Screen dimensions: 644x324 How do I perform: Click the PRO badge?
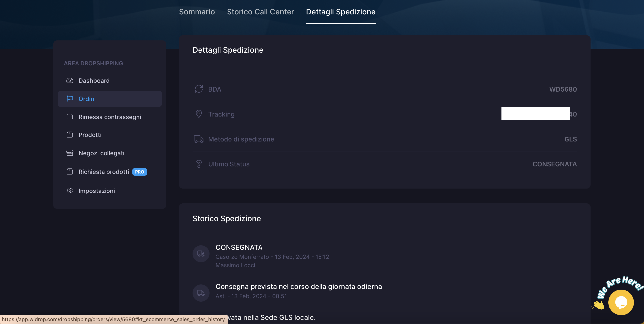click(140, 172)
